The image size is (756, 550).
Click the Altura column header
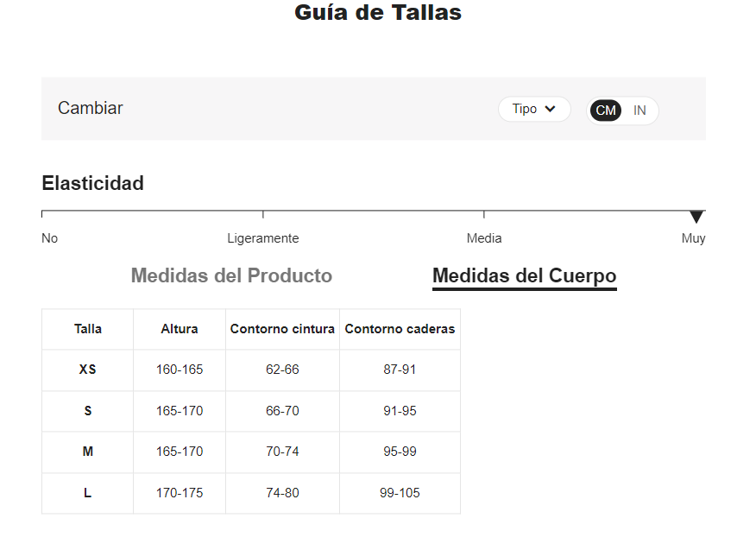[180, 328]
